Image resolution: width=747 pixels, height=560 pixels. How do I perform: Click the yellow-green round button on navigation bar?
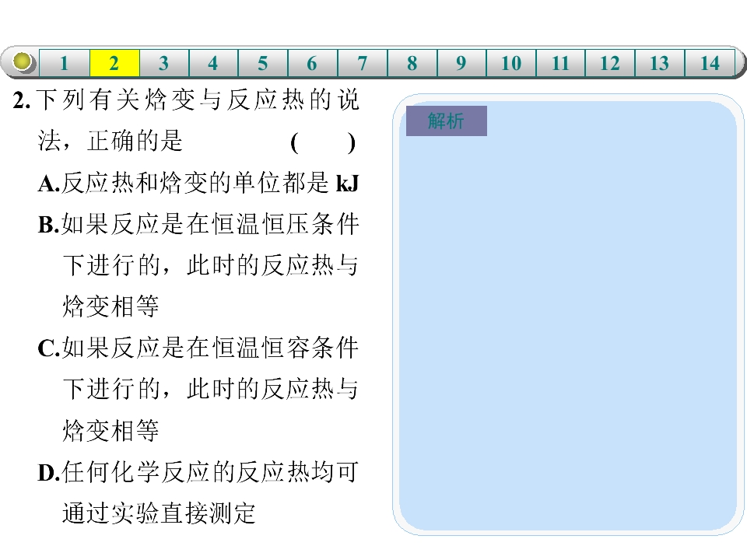point(22,61)
